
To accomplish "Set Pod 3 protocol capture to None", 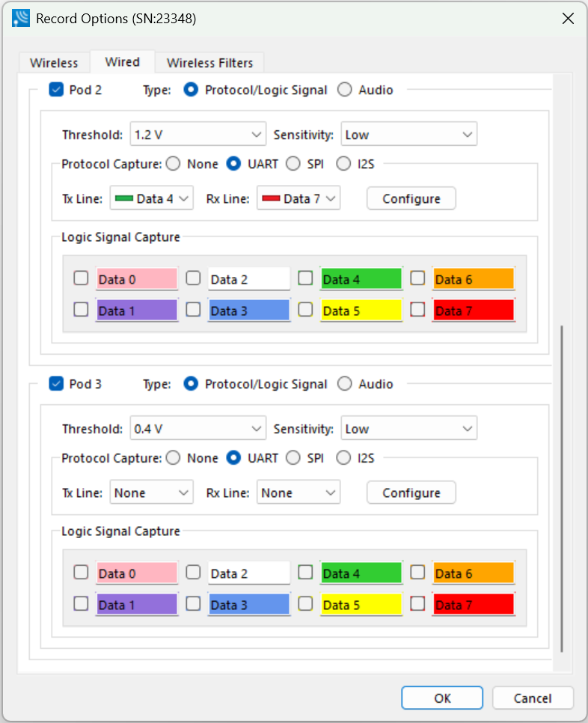I will pyautogui.click(x=174, y=458).
